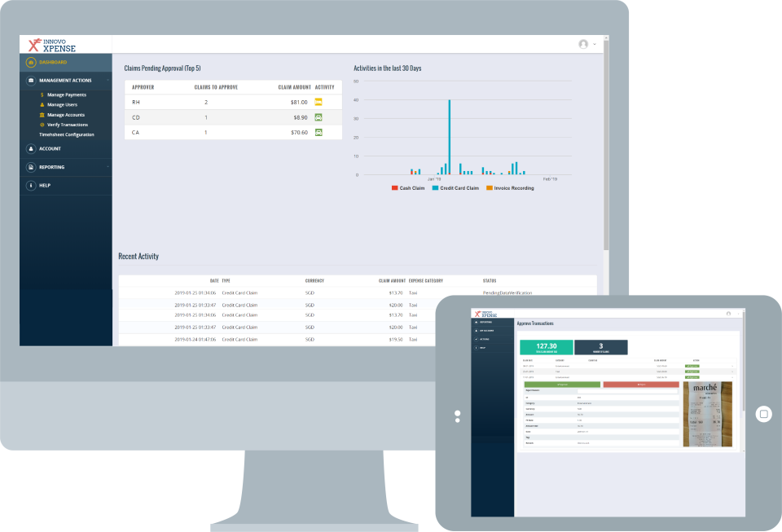Click the green car activity icon in CA row
This screenshot has width=782, height=532.
pos(319,132)
